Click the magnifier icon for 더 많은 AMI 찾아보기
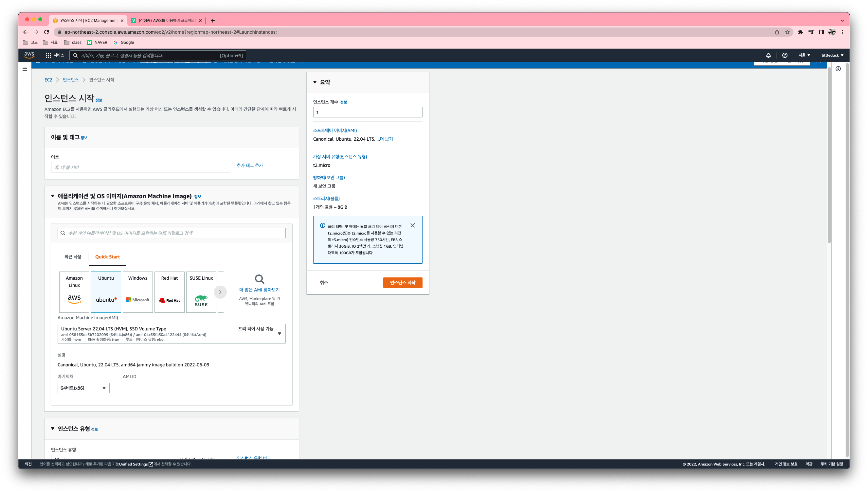 coord(260,279)
